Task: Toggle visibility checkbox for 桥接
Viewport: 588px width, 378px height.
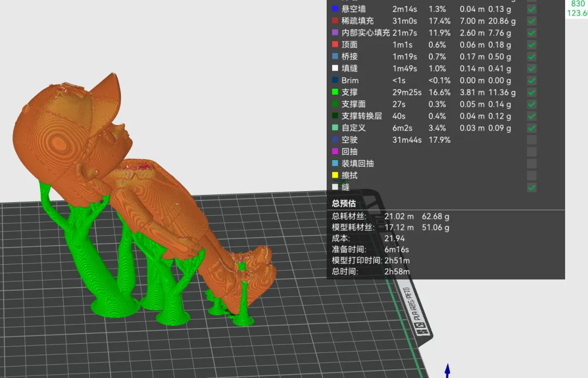Action: coord(531,57)
